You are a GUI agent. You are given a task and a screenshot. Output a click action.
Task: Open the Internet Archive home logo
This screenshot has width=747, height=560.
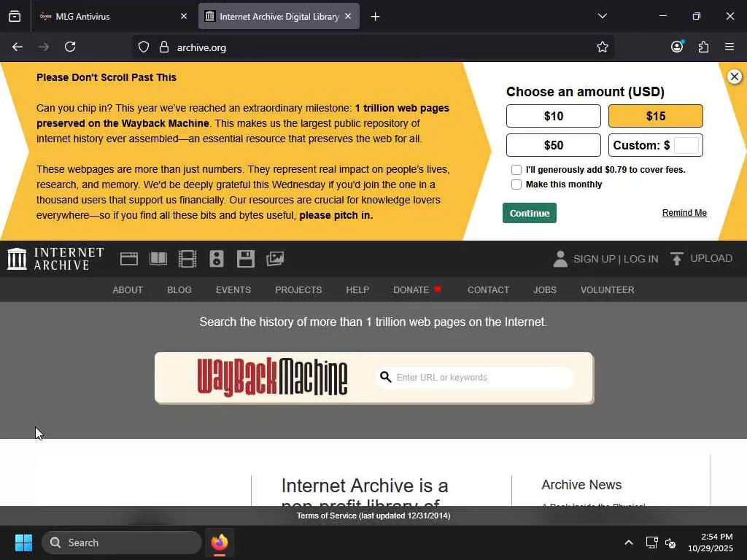coord(55,259)
